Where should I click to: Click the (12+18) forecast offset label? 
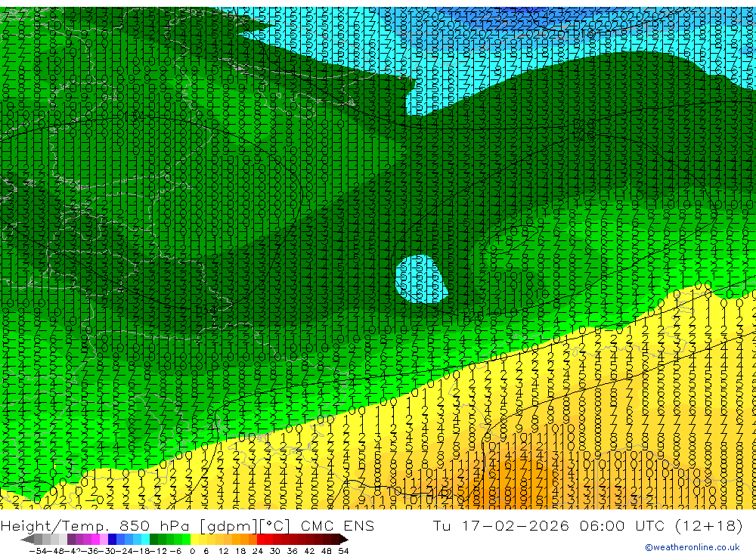pyautogui.click(x=709, y=525)
